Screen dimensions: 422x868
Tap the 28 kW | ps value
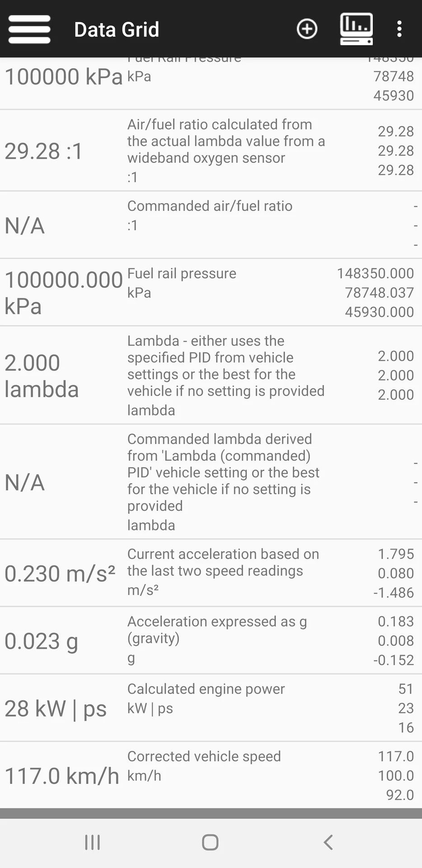[56, 708]
